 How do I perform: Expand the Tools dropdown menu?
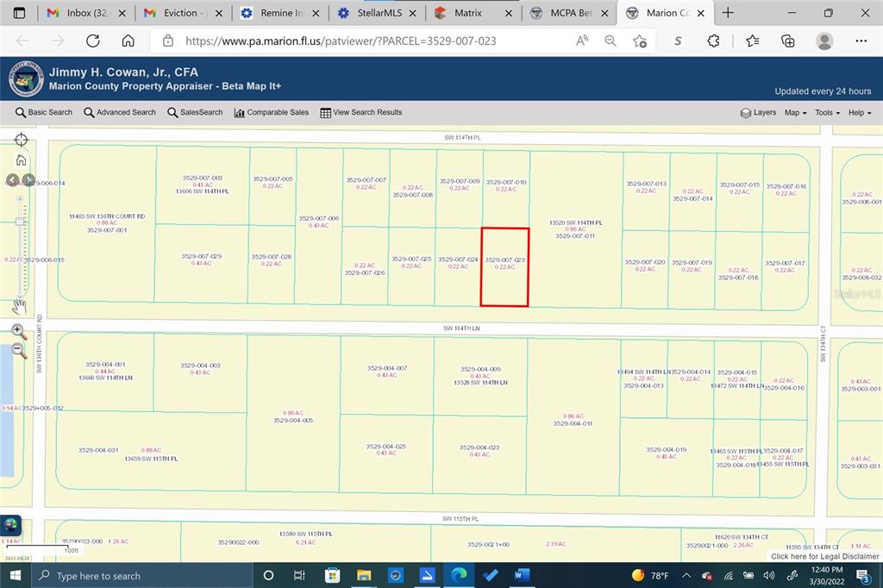[x=827, y=113]
